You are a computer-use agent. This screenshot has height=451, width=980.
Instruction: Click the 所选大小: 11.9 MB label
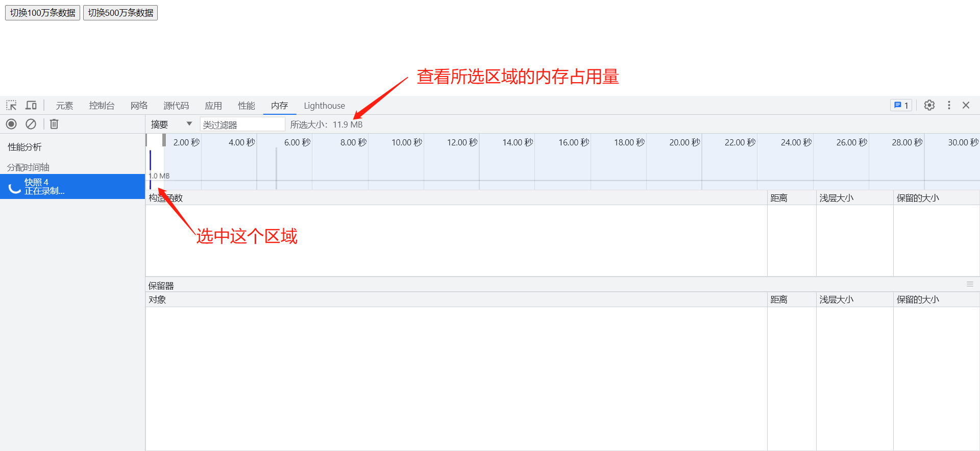(326, 124)
